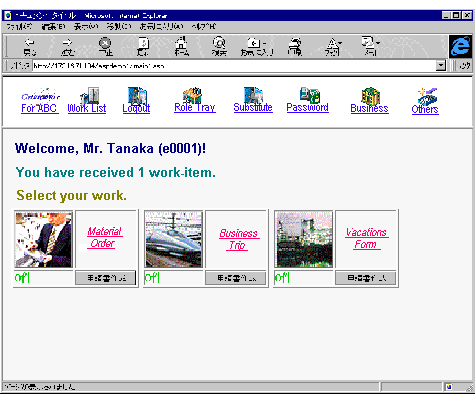Click the Role Tray icon image

pos(192,95)
